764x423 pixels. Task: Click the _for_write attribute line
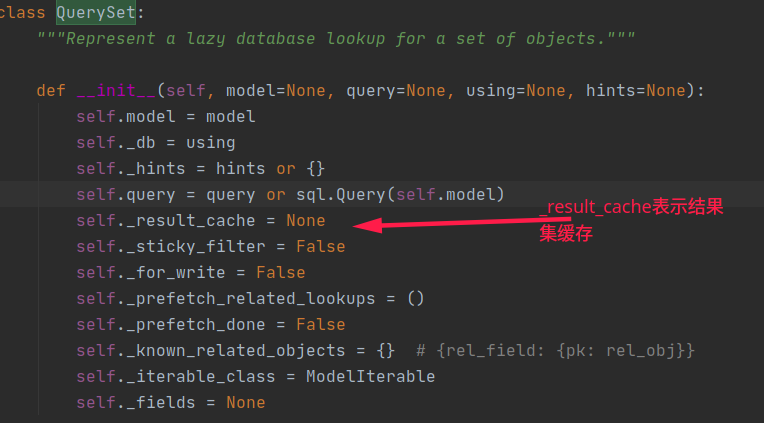tap(190, 272)
